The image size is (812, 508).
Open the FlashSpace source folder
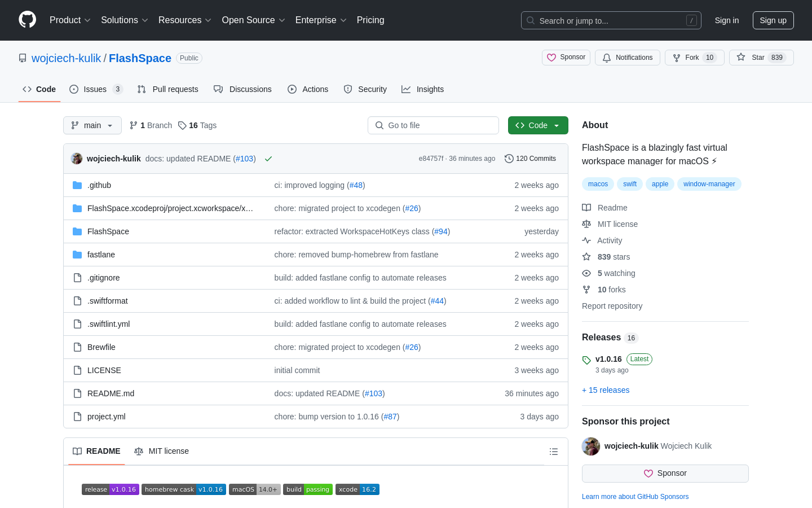pos(108,231)
